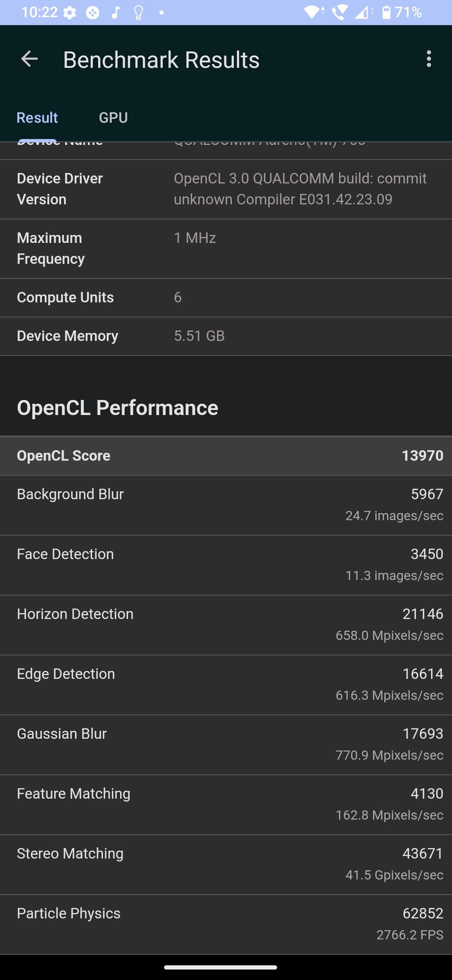The width and height of the screenshot is (452, 980).
Task: Select the Result tab
Action: (x=37, y=118)
